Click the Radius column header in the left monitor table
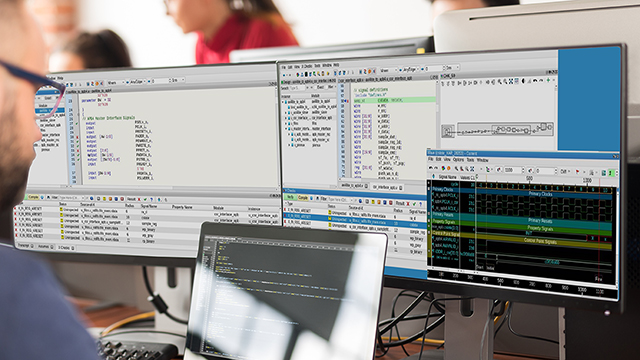The height and width of the screenshot is (360, 640). point(130,206)
